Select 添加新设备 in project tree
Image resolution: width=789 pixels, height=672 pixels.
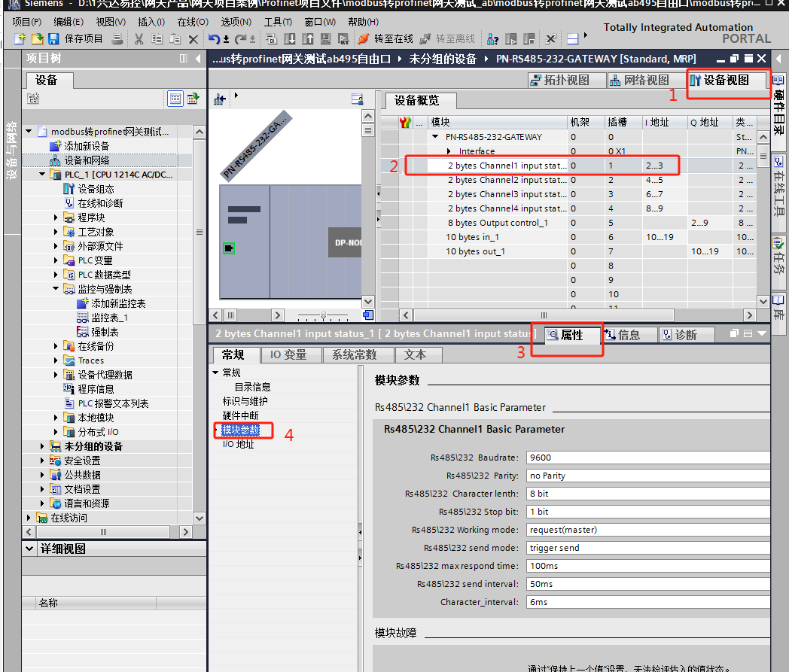tap(87, 146)
